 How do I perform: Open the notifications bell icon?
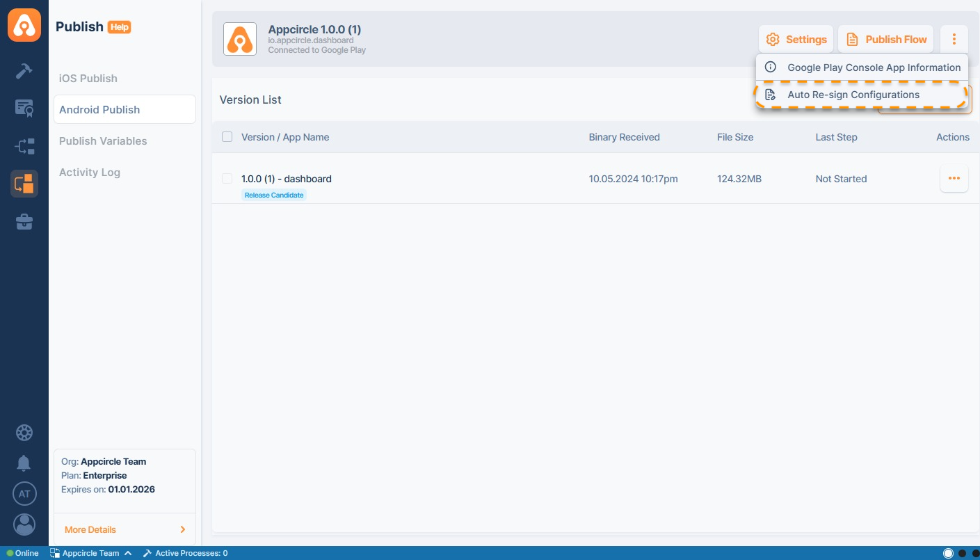pyautogui.click(x=24, y=463)
